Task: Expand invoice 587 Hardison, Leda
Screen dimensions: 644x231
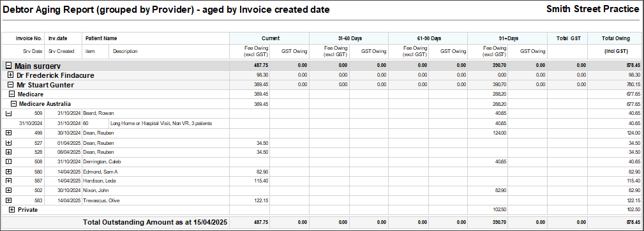Action: (9, 181)
